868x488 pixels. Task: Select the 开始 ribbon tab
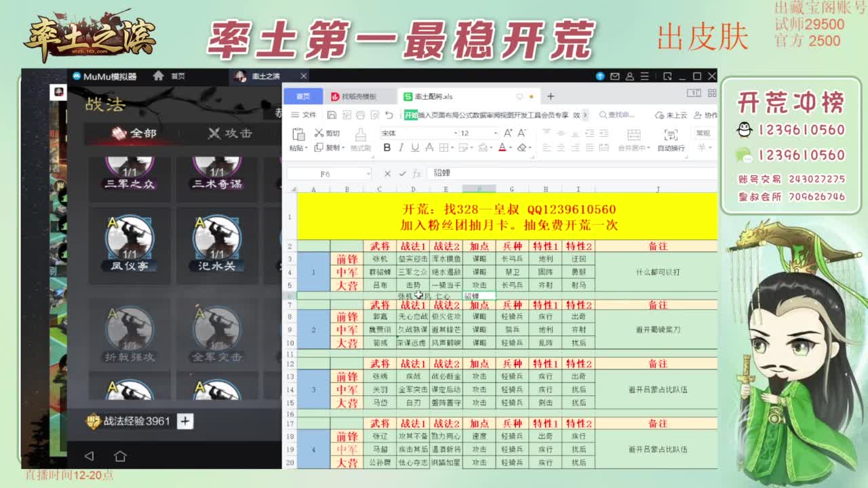click(x=411, y=115)
